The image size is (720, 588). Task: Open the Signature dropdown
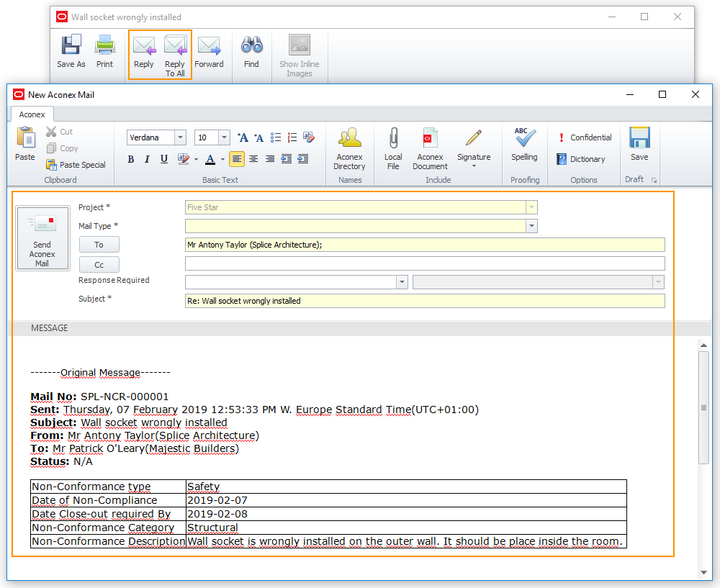tap(474, 148)
